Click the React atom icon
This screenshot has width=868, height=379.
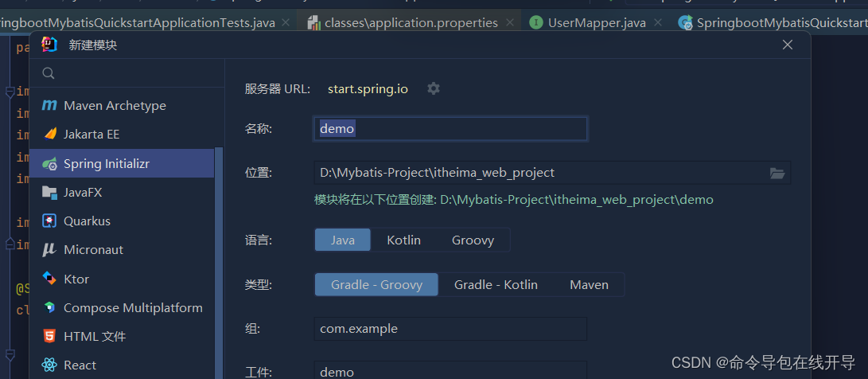point(49,365)
